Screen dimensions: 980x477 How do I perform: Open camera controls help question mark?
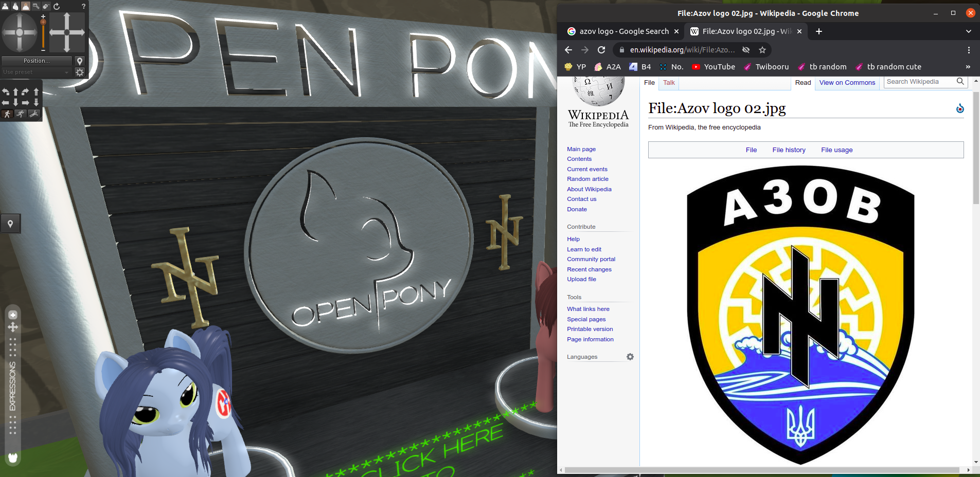[83, 6]
